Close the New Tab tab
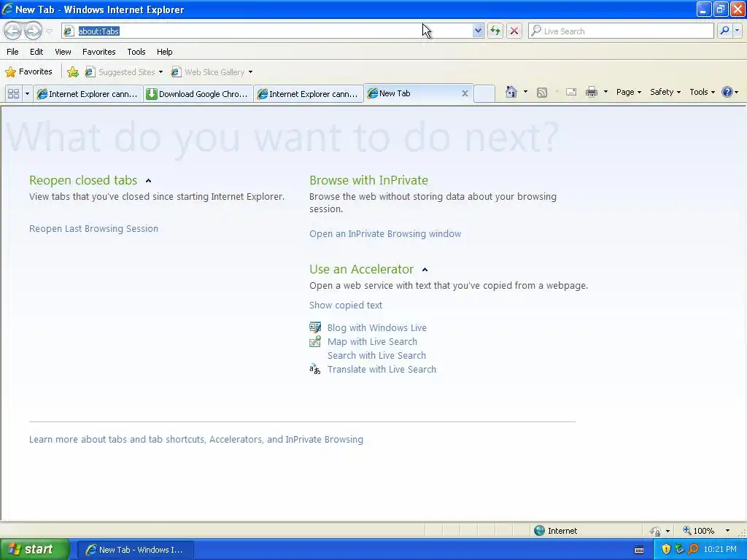 click(465, 93)
